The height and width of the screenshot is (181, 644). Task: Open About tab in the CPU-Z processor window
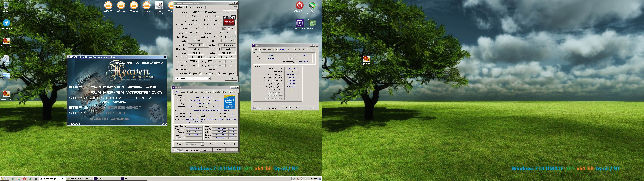coord(233,92)
